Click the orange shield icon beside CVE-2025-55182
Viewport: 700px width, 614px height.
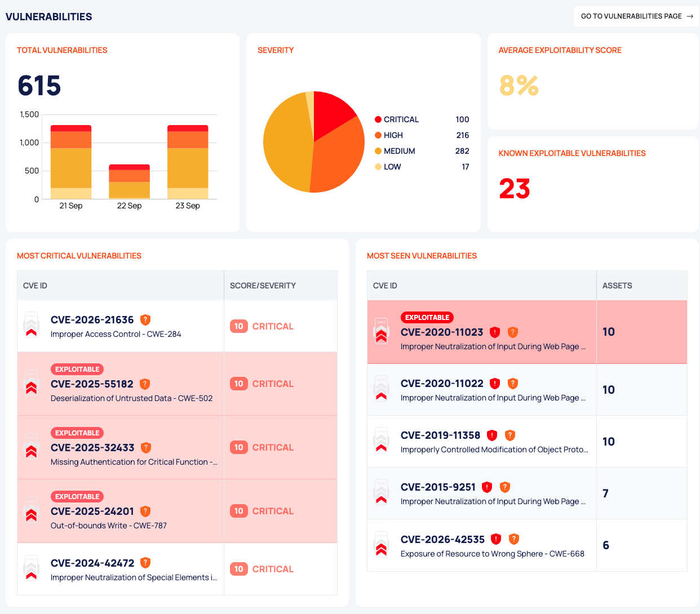(145, 384)
